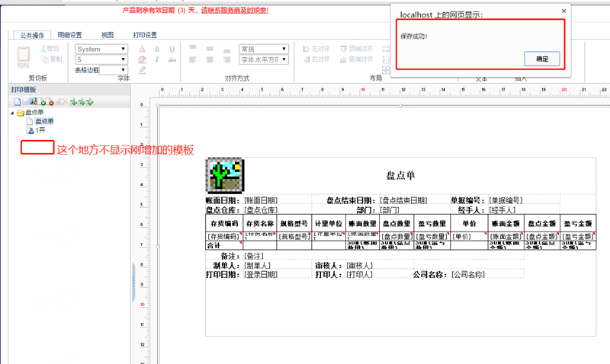The width and height of the screenshot is (610, 364).
Task: Switch to the 打印设置 tab
Action: [x=145, y=35]
